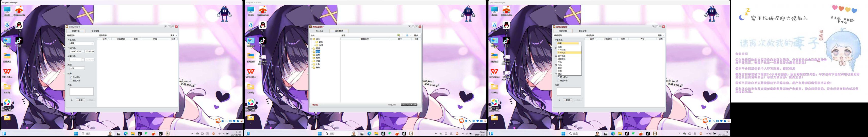Screen dimensions: 868x137
Task: Click the stop button in music player
Action: tap(411, 105)
